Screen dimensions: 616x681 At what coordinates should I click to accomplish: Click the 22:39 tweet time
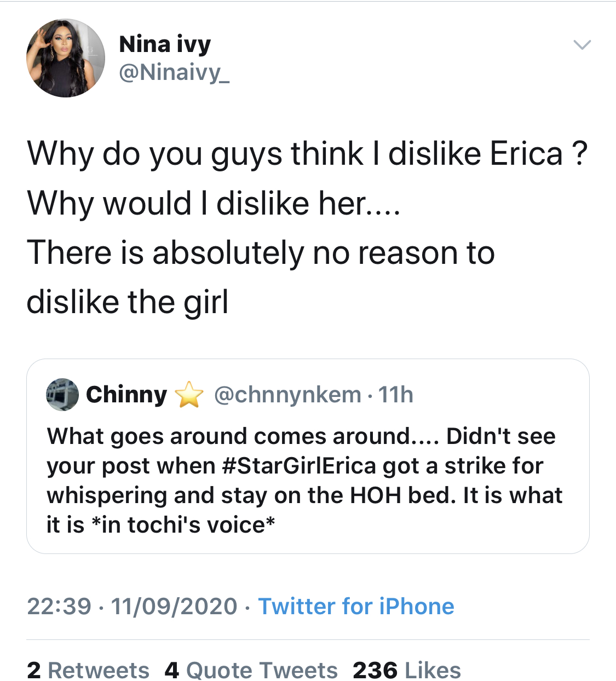coord(59,607)
